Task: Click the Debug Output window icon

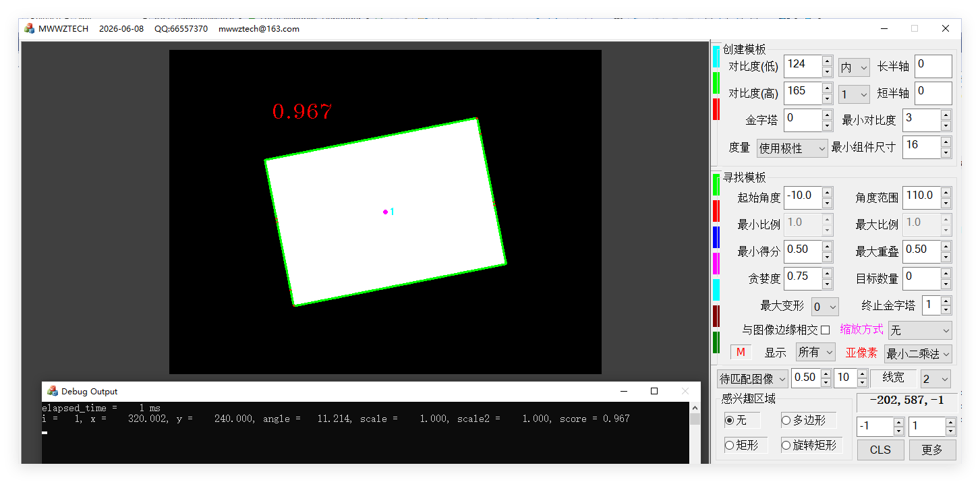Action: [53, 391]
